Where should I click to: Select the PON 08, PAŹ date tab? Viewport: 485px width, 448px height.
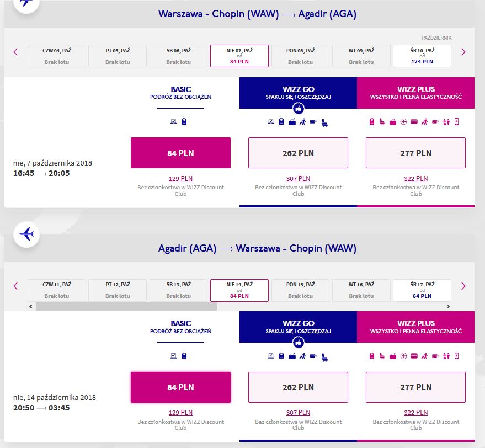tap(300, 56)
